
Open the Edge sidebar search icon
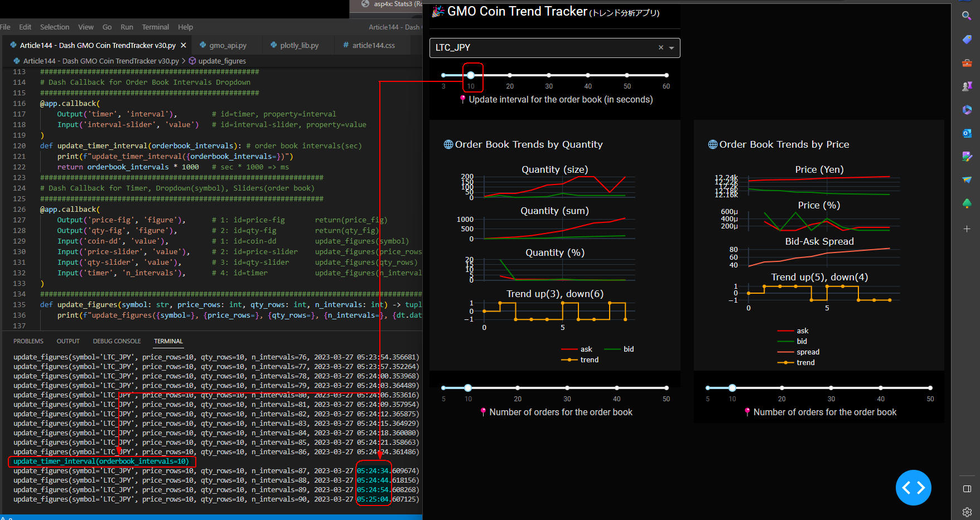click(967, 16)
